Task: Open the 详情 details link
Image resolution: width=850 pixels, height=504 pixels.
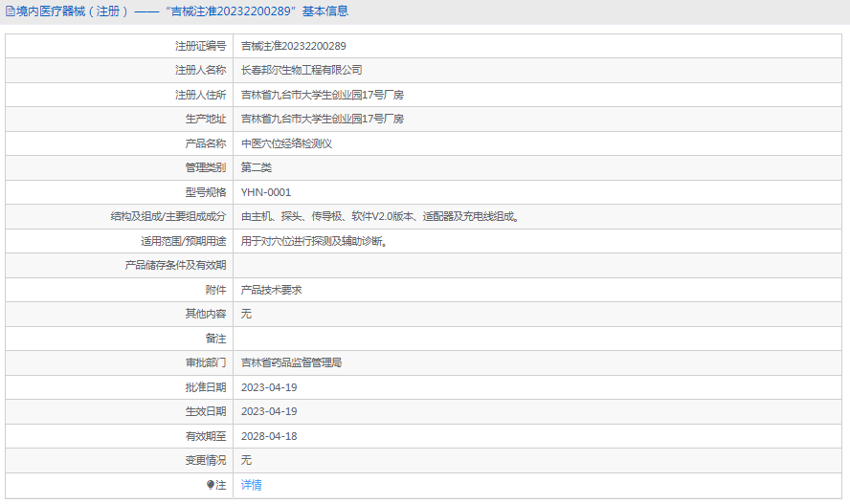Action: pos(251,485)
